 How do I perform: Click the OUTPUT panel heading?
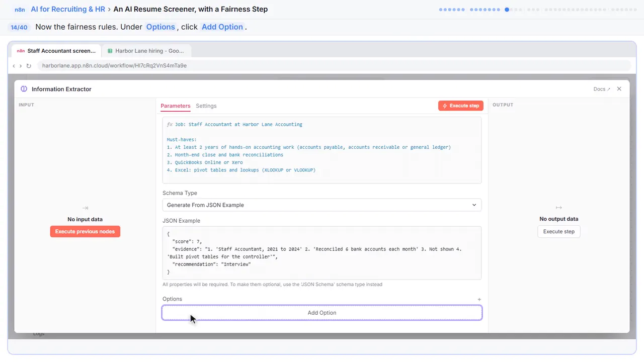point(503,105)
